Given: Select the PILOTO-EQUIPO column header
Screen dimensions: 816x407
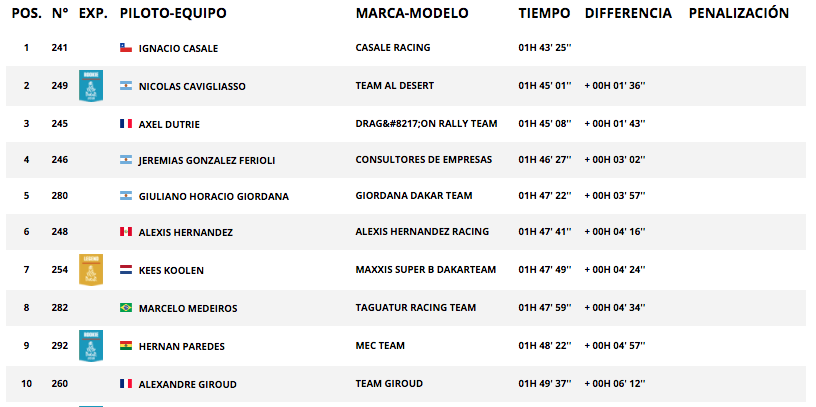Looking at the screenshot, I should 173,14.
